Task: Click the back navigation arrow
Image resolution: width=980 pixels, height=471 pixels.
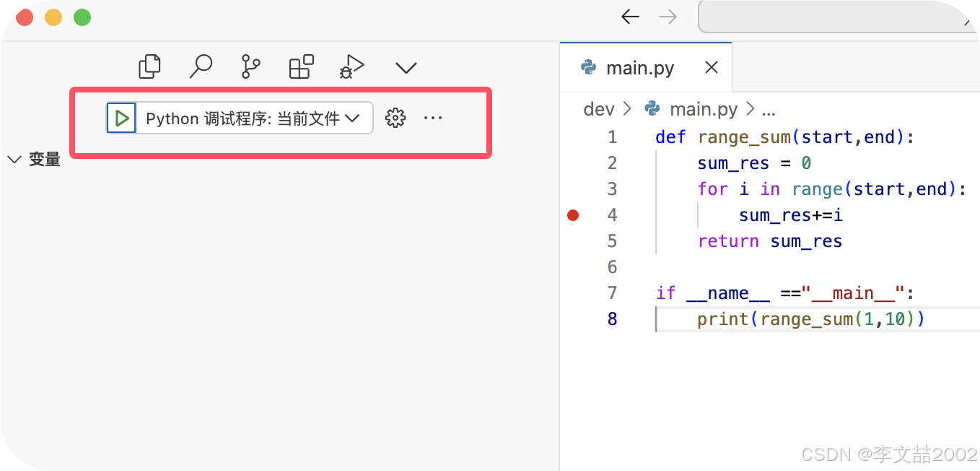Action: click(x=629, y=16)
